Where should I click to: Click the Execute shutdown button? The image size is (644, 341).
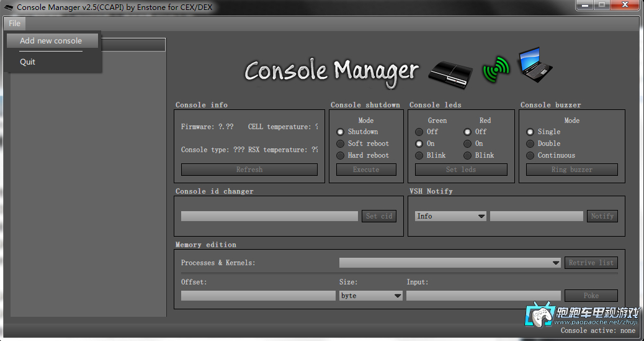click(366, 170)
